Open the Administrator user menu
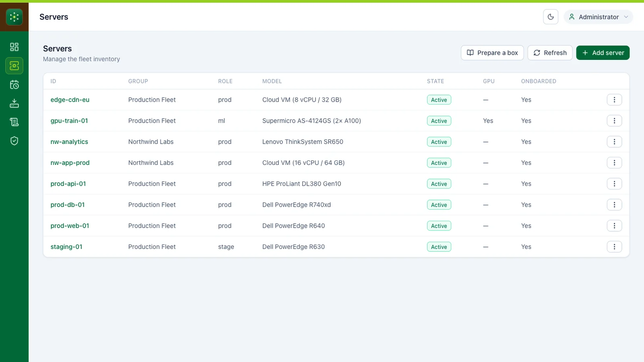The width and height of the screenshot is (644, 362). pyautogui.click(x=599, y=17)
